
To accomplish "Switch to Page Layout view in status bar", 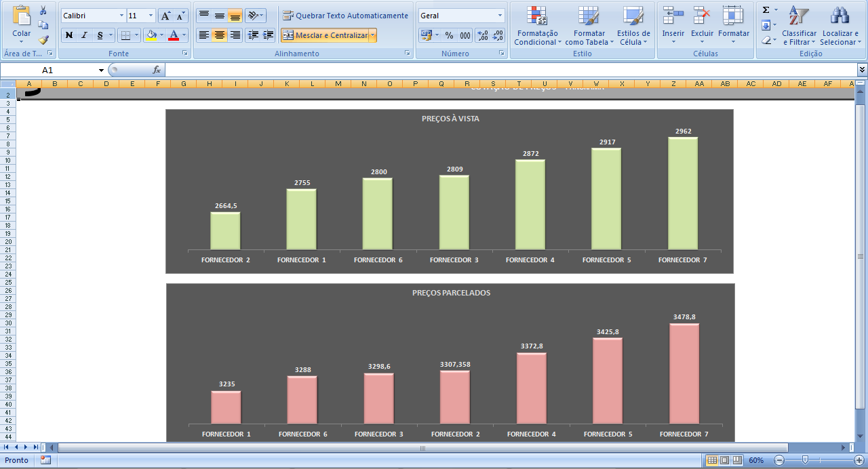I will (x=724, y=460).
